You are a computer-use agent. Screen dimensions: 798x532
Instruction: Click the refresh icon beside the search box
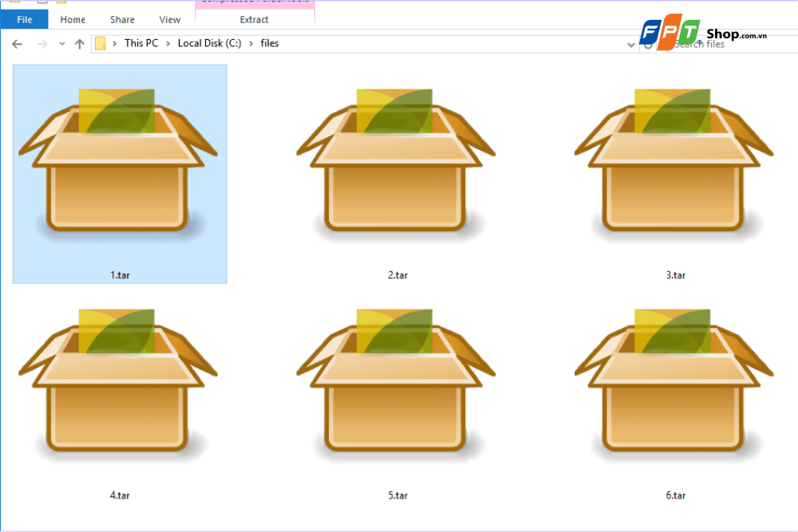point(648,44)
